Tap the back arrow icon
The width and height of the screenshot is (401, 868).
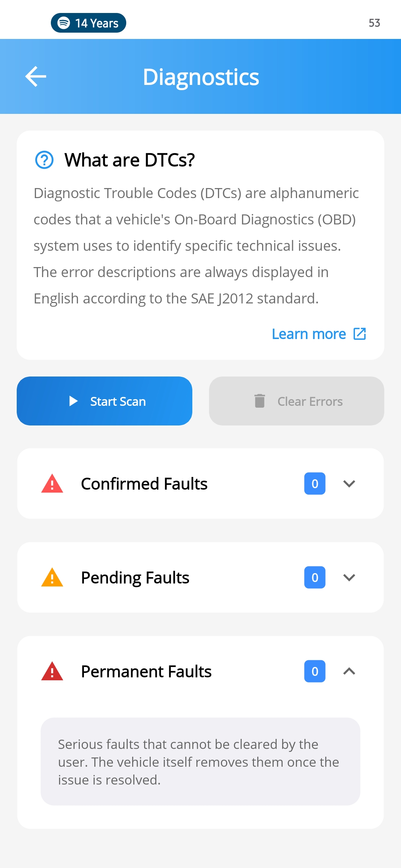click(x=36, y=76)
